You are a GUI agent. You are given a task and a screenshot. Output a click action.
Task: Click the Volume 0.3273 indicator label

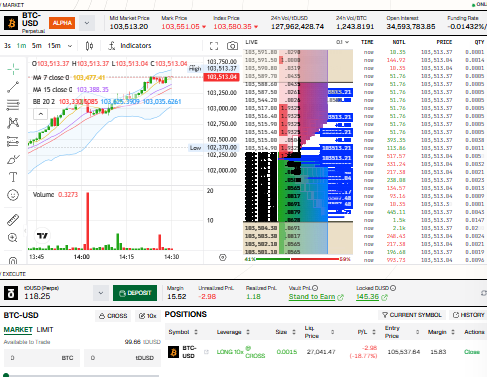(x=55, y=194)
